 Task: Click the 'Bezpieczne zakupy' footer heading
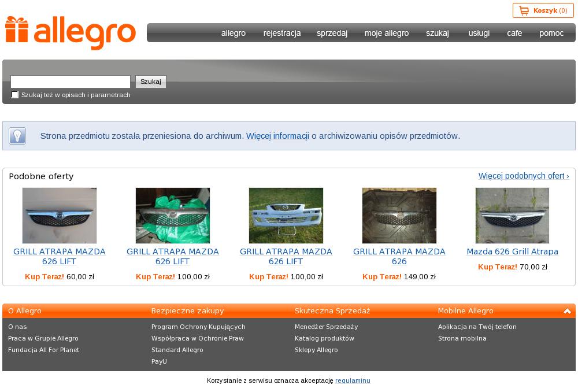click(x=188, y=311)
